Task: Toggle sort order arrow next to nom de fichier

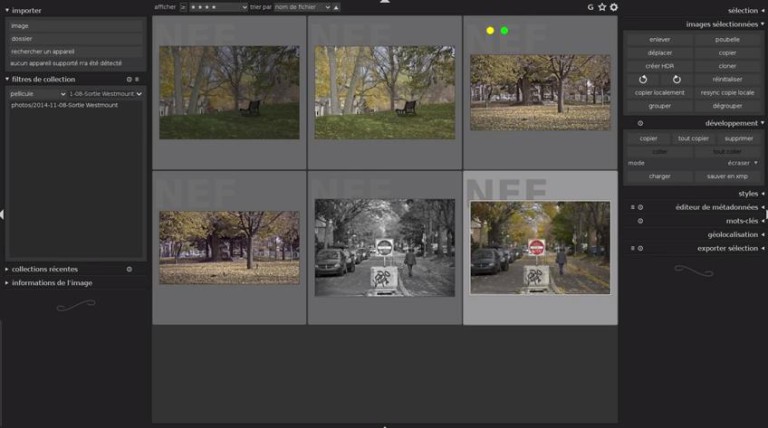Action: point(336,7)
